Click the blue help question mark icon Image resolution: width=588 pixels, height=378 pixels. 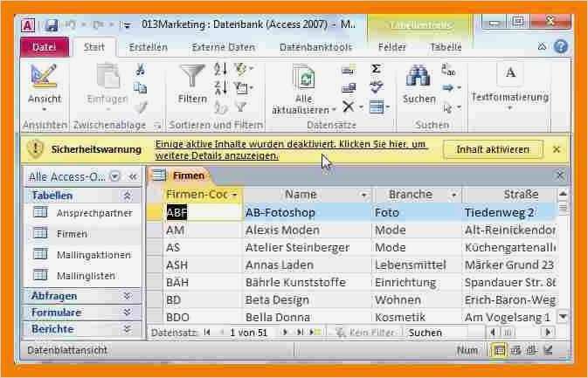(x=561, y=46)
